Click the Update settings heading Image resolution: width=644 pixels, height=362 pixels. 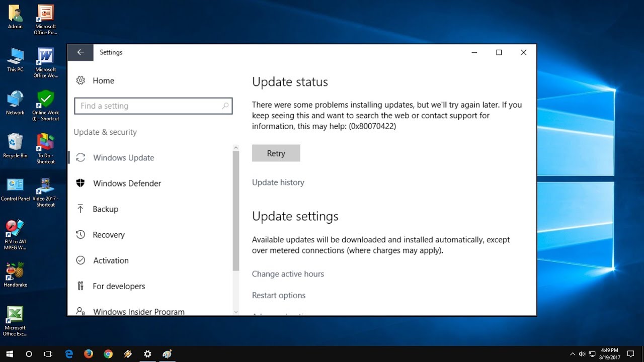click(x=295, y=216)
